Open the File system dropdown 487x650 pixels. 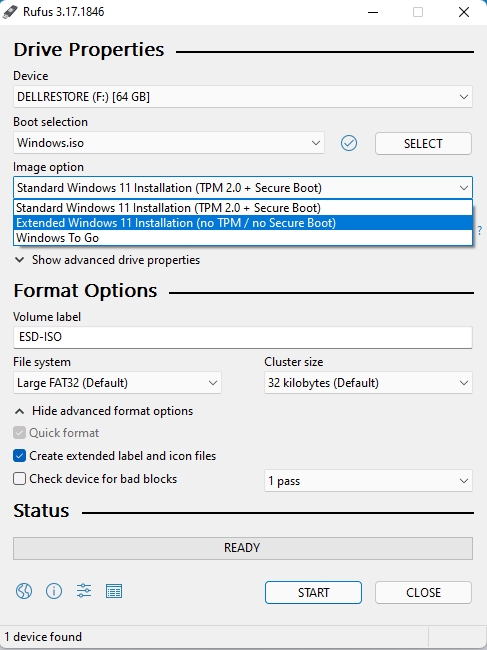click(117, 383)
